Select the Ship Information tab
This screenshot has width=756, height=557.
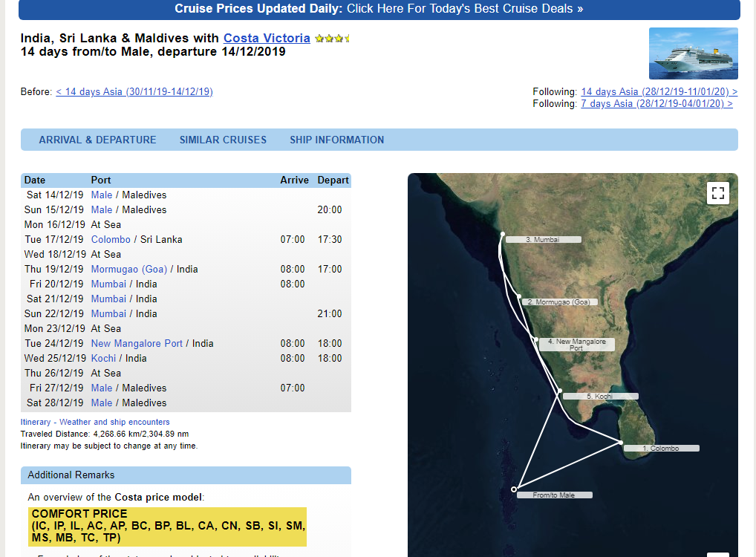[x=336, y=140]
